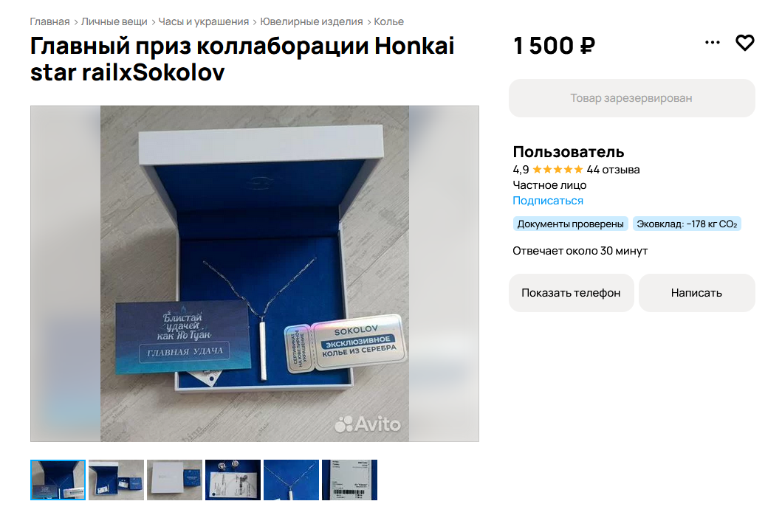Viewport: 782px width, 532px height.
Task: Click the Документы проверены badge
Action: tap(570, 224)
